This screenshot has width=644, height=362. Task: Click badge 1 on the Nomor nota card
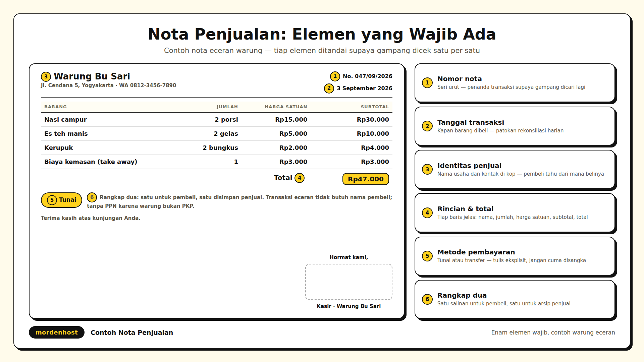427,83
